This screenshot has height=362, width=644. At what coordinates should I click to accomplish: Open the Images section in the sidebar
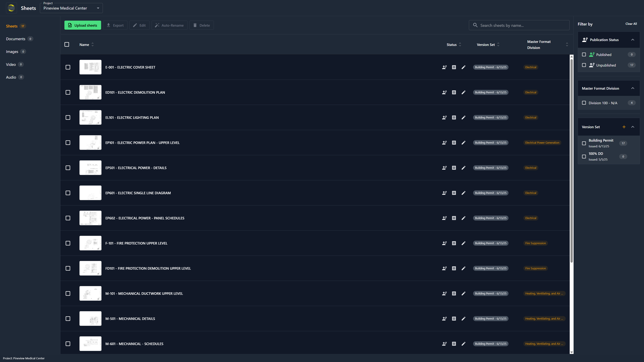point(12,52)
